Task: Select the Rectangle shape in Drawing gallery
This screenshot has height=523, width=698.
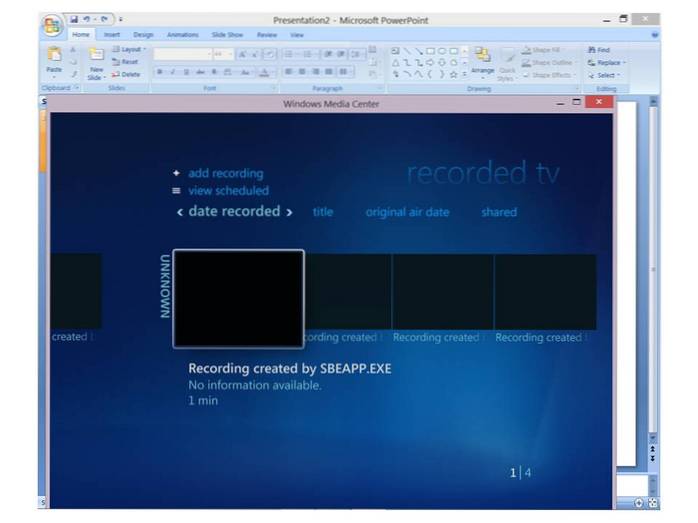Action: tap(430, 51)
